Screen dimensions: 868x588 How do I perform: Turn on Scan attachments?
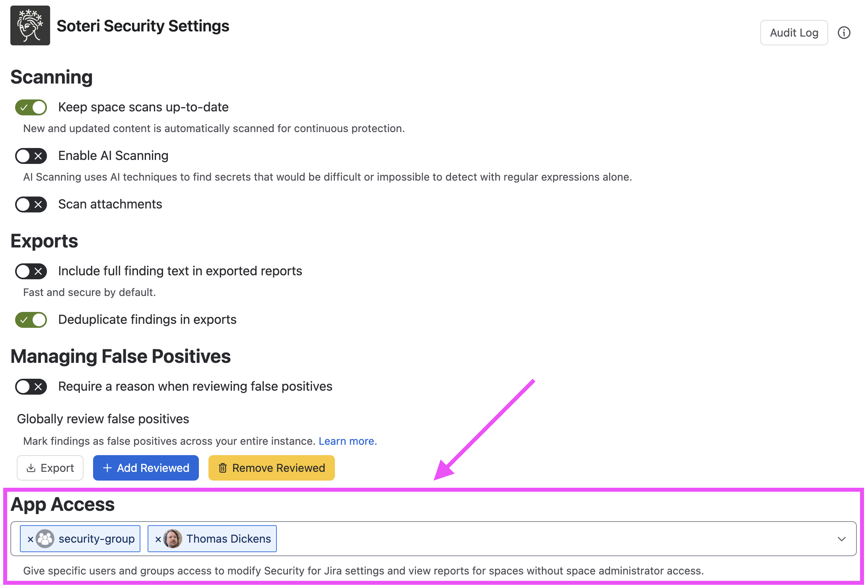point(31,204)
